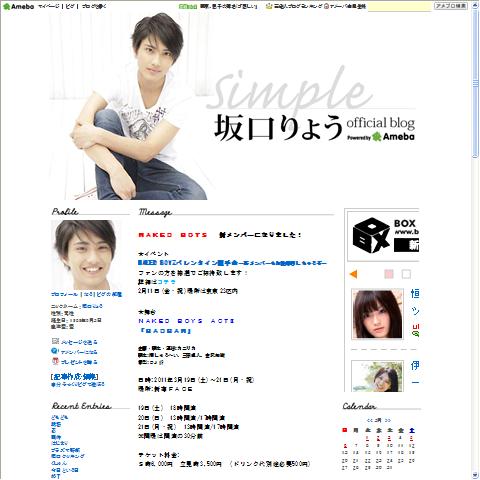Click the Ameba logo in top bar
480x480 pixels.
(18, 6)
